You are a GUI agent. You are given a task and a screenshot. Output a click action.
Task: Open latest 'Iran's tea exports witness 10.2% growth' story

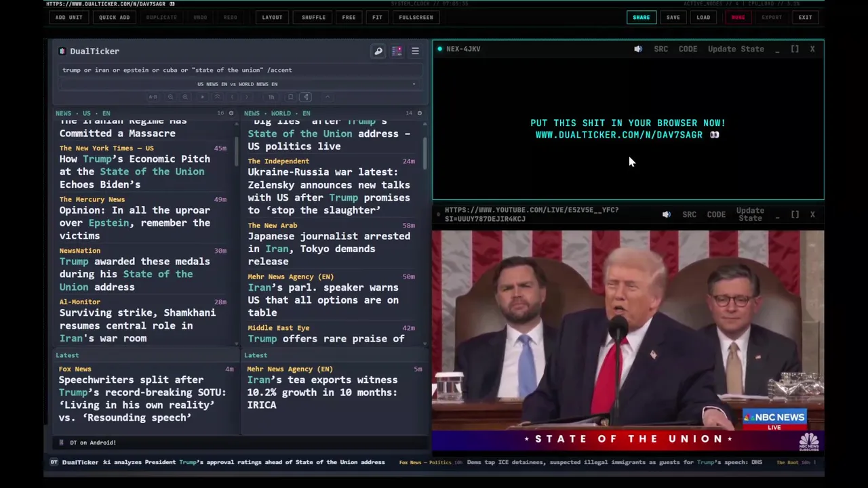click(323, 392)
